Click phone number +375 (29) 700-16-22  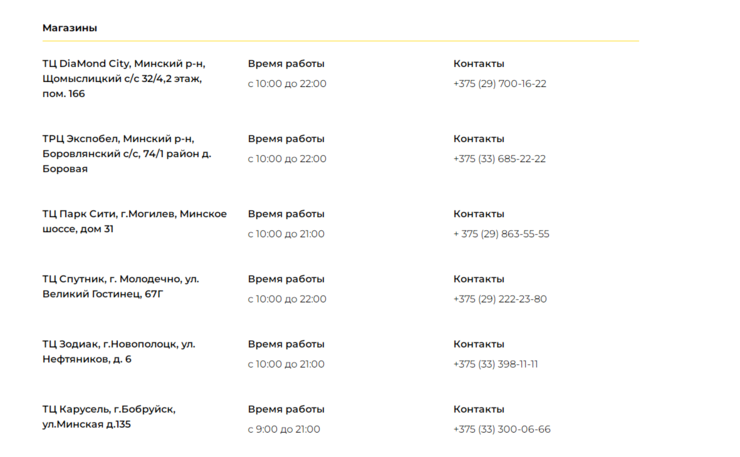[x=499, y=84]
